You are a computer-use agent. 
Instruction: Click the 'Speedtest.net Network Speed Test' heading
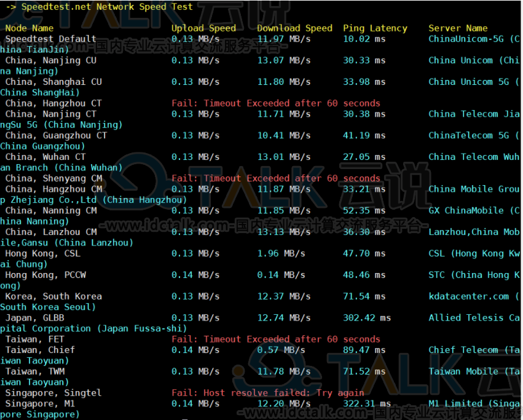107,7
